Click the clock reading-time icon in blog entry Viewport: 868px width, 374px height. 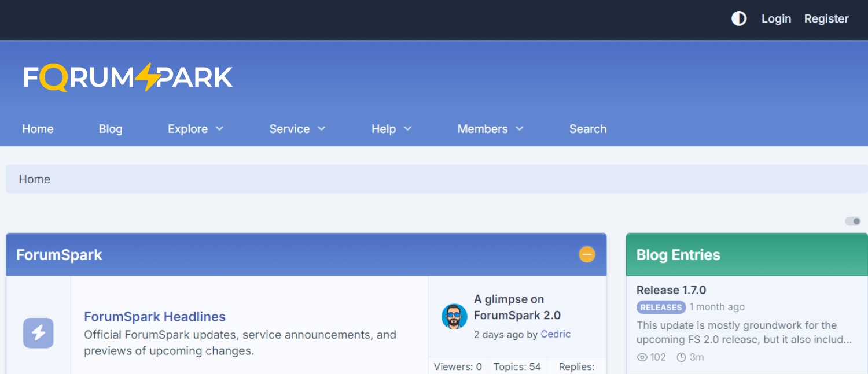[681, 357]
